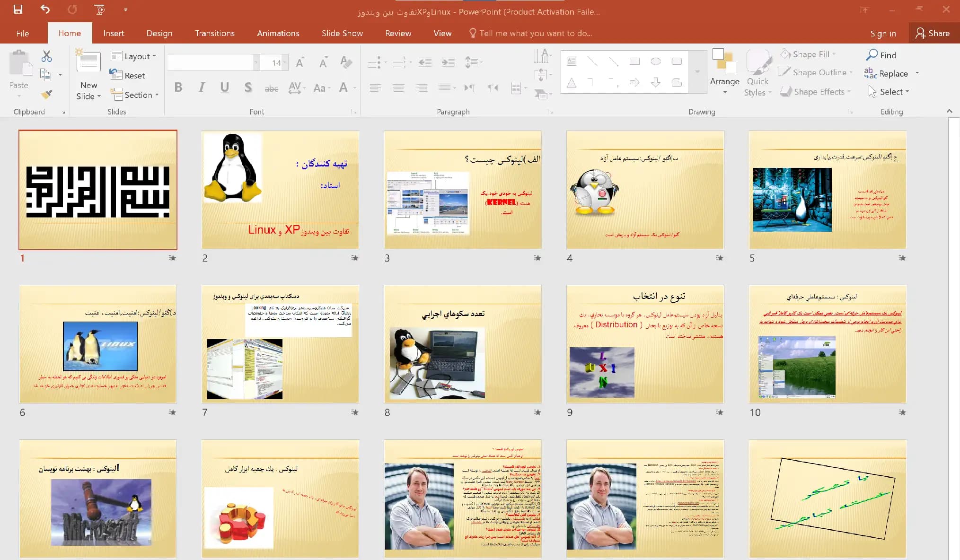The width and height of the screenshot is (960, 560).
Task: Expand the Section dropdown
Action: coord(134,95)
